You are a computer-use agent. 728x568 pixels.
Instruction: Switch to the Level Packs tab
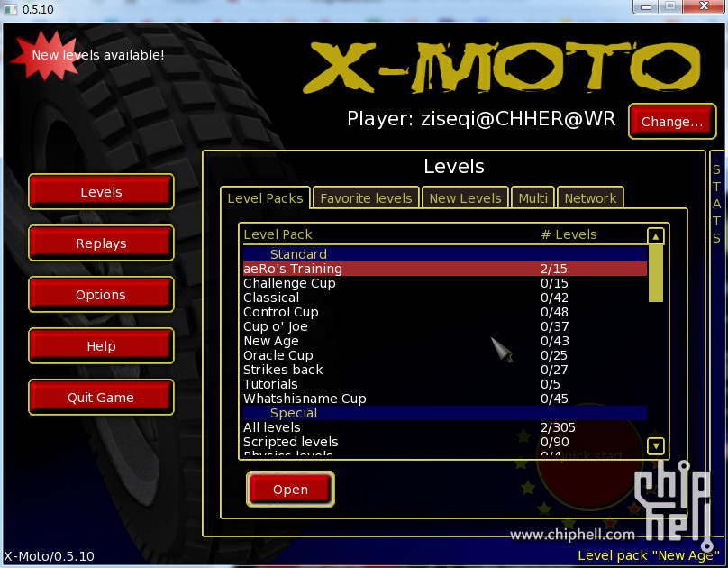click(265, 198)
